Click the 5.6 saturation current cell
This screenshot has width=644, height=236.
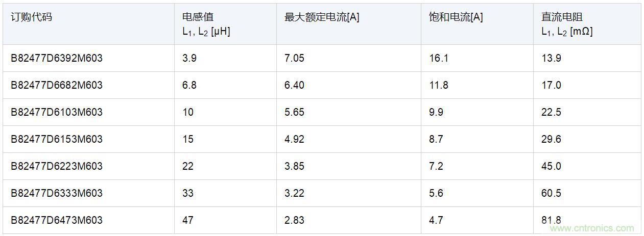[x=436, y=193]
